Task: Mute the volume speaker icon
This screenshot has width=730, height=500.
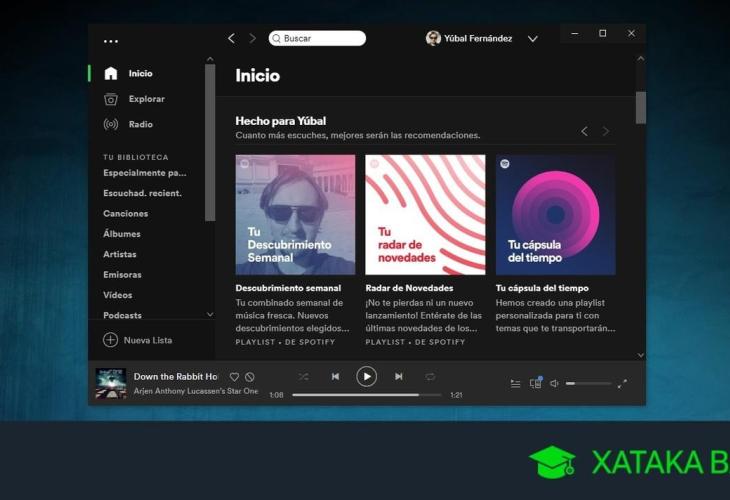Action: point(555,383)
